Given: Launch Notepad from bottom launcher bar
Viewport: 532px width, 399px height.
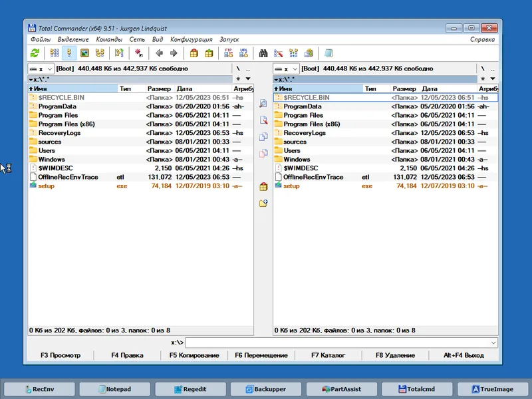Looking at the screenshot, I should click(115, 389).
